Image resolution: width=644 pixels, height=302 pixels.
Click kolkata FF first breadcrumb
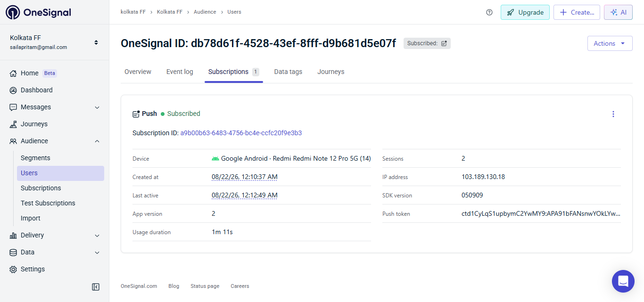click(133, 12)
